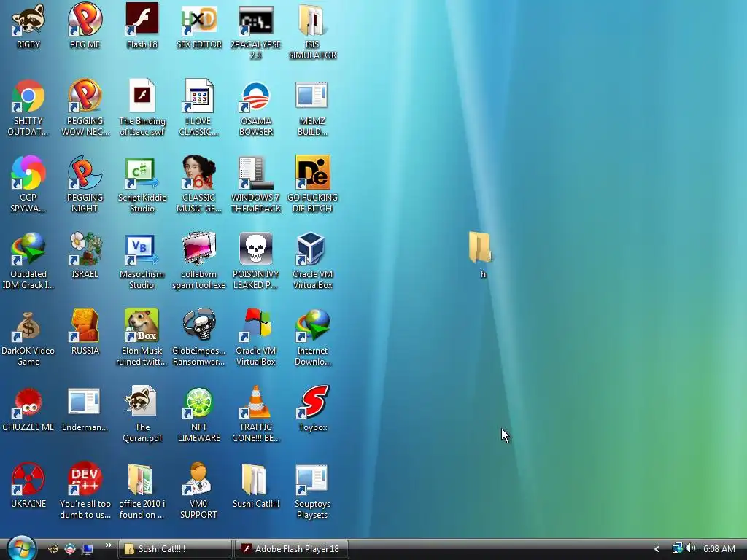Open the Windows Start orb
This screenshot has width=747, height=560.
click(x=21, y=548)
